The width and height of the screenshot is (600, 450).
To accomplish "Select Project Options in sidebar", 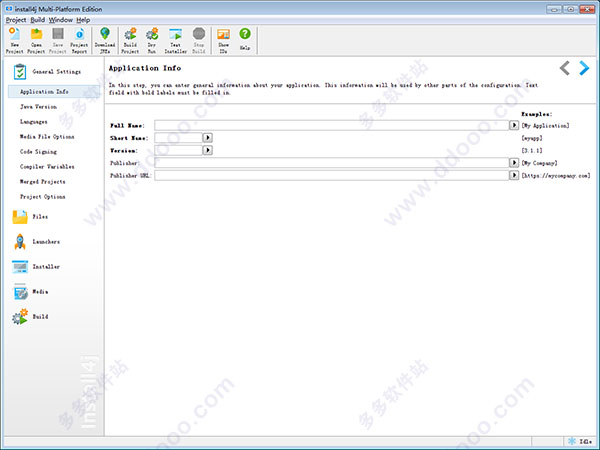I will [x=42, y=197].
